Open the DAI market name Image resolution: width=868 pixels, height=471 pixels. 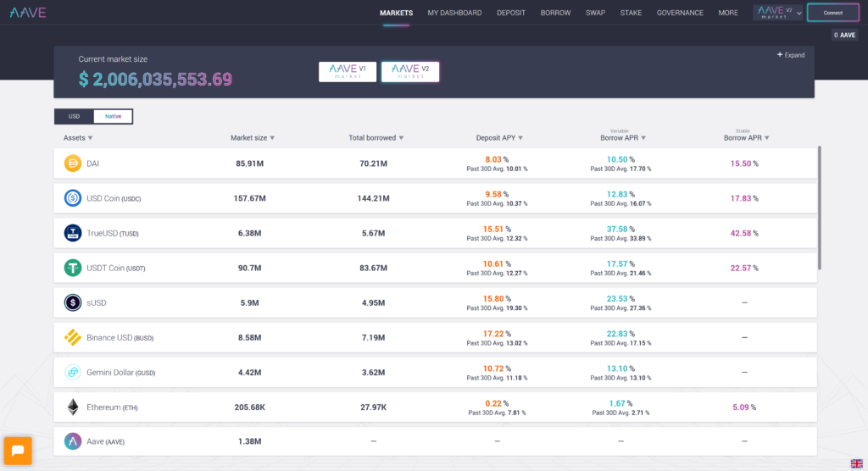point(92,163)
